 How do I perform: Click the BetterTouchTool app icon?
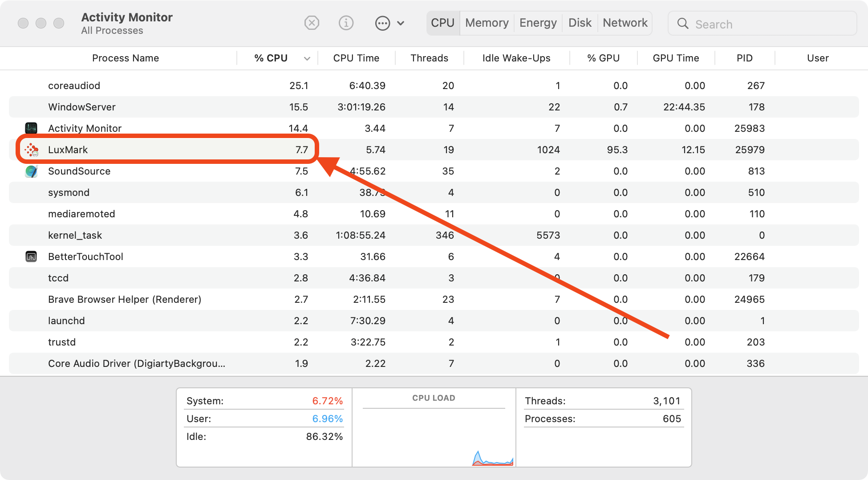[x=31, y=256]
